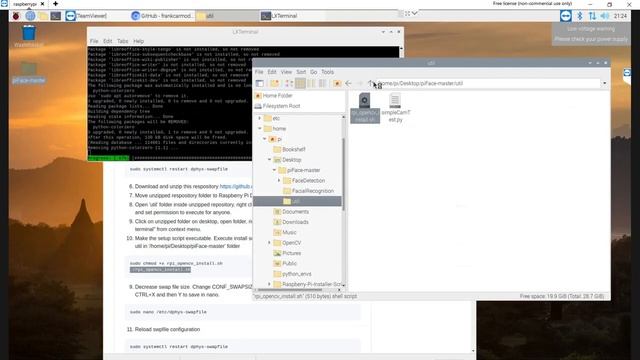Launch terminal from the taskbar launcher icon

[x=56, y=16]
